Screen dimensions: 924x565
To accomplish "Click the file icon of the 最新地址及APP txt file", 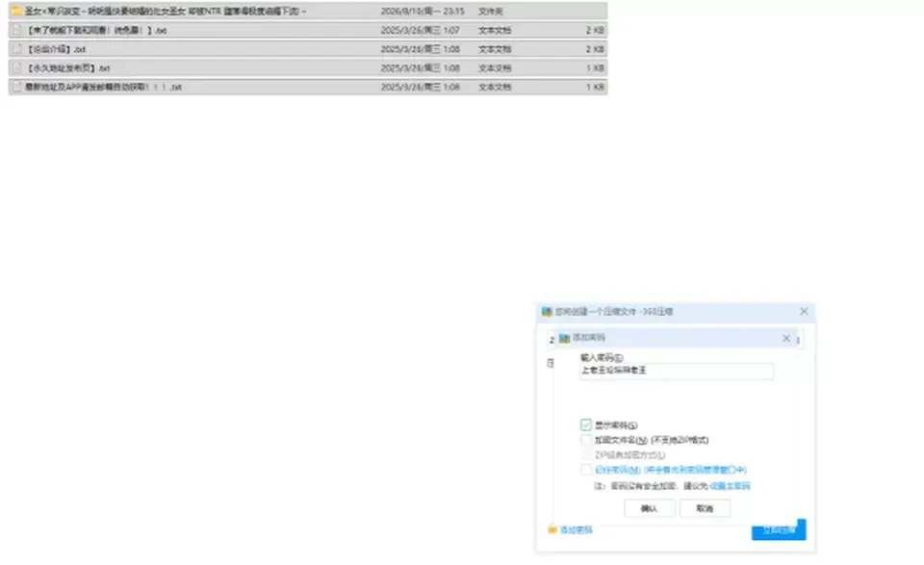I will pos(17,87).
